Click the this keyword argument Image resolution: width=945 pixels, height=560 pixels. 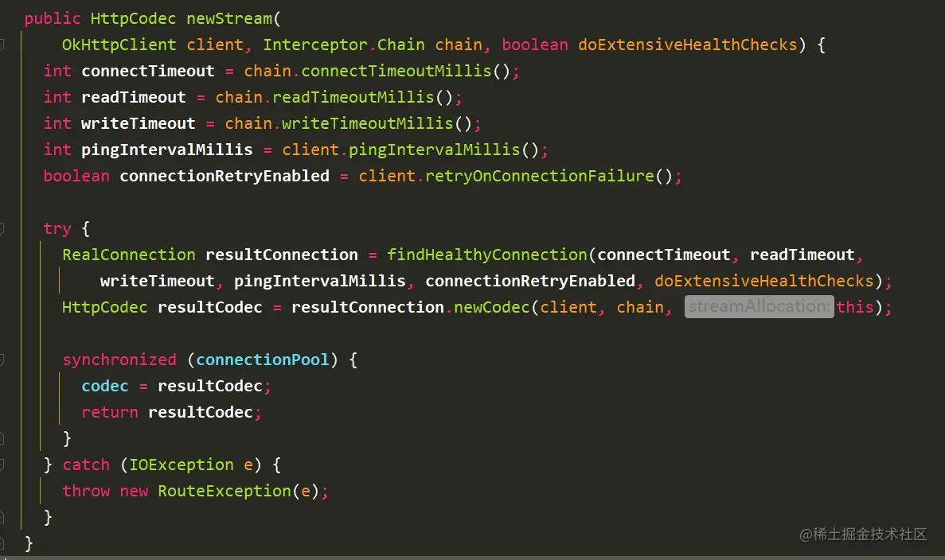pyautogui.click(x=855, y=307)
